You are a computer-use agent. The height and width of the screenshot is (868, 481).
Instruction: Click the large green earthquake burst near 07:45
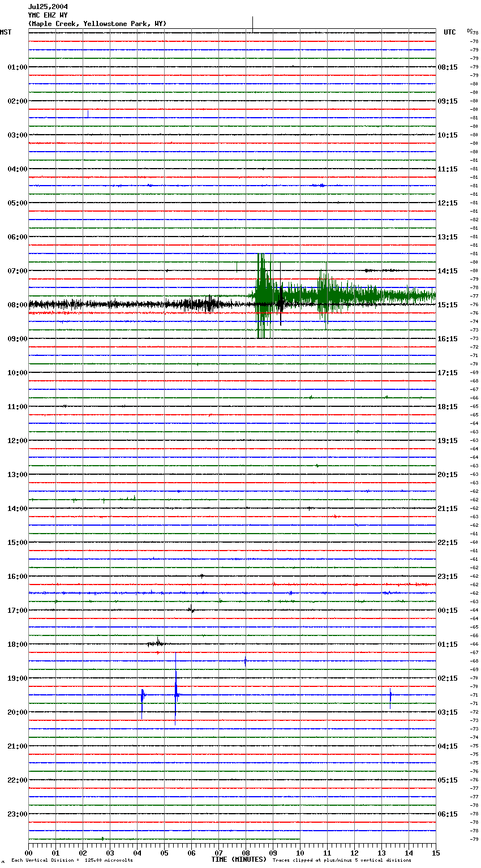[264, 295]
